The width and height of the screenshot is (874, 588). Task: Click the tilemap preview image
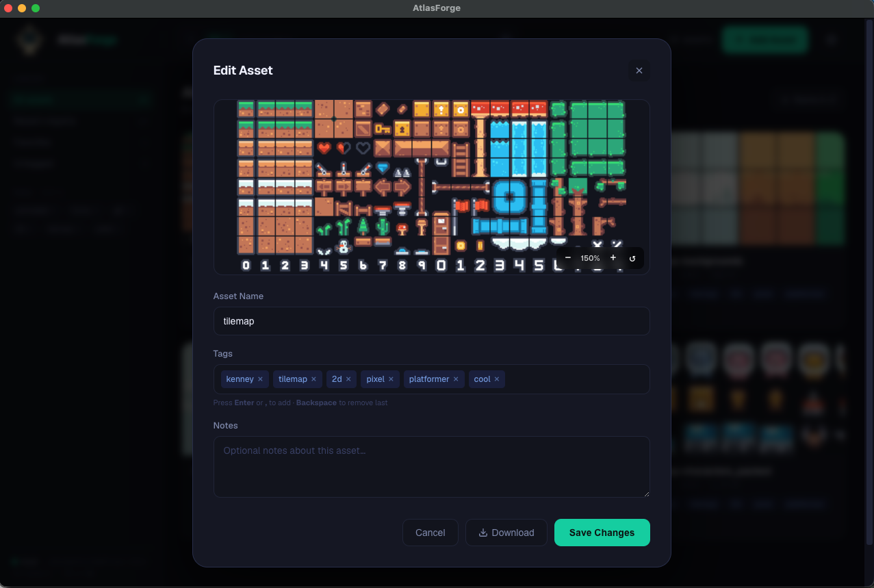pyautogui.click(x=431, y=187)
